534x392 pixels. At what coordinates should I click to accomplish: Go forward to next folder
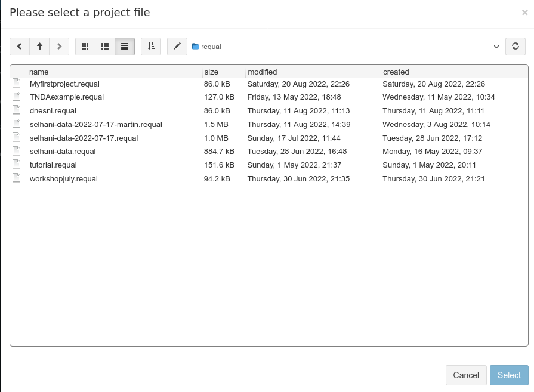(x=59, y=47)
